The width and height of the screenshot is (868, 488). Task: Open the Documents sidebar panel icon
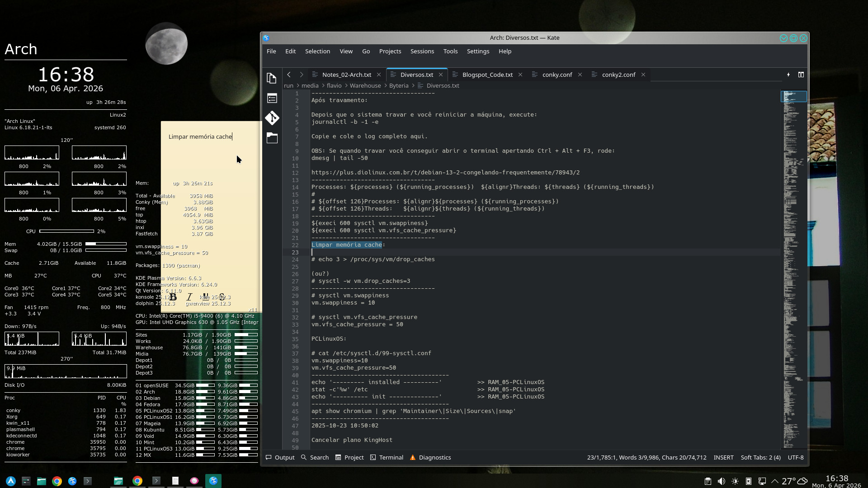272,78
